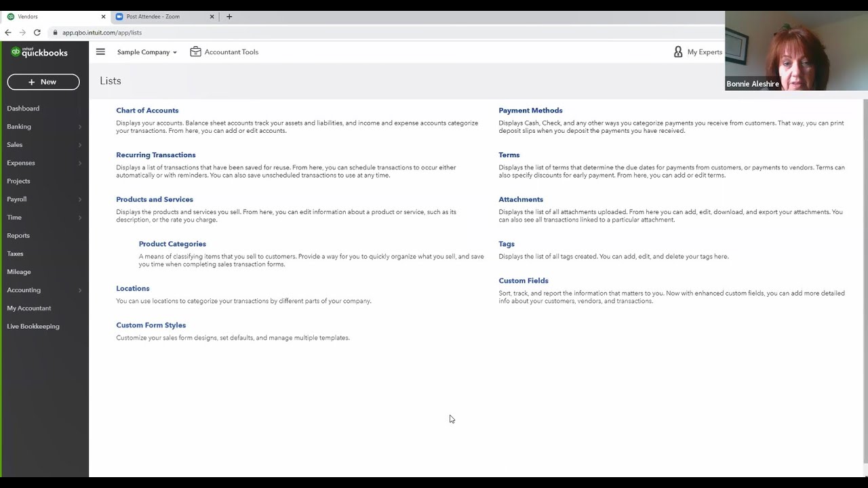This screenshot has width=868, height=488.
Task: Open the Tags list
Action: coord(507,244)
